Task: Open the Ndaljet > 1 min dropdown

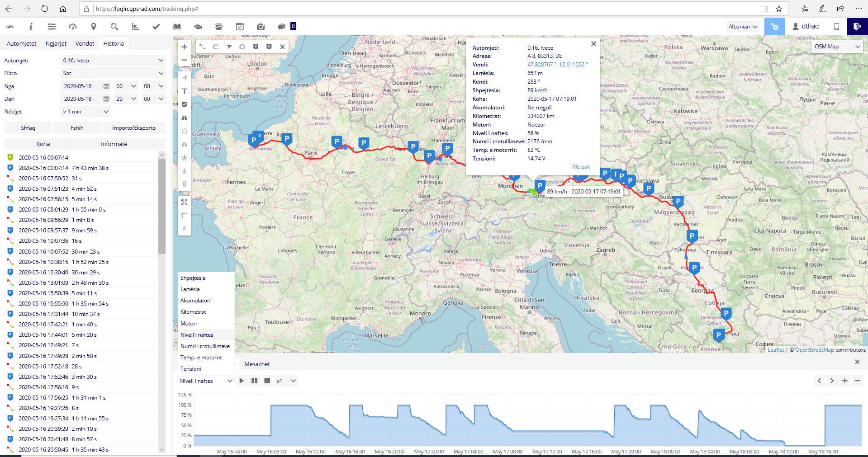Action: tap(86, 112)
